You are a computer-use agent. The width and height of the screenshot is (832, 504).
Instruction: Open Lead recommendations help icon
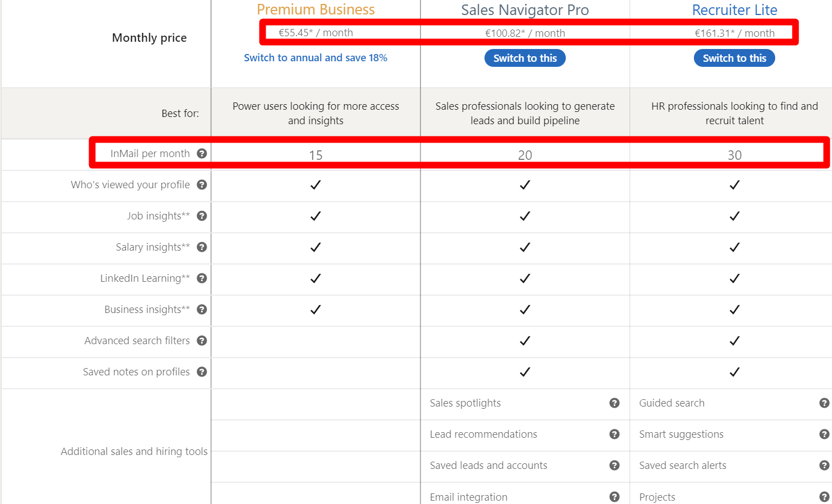pos(615,434)
